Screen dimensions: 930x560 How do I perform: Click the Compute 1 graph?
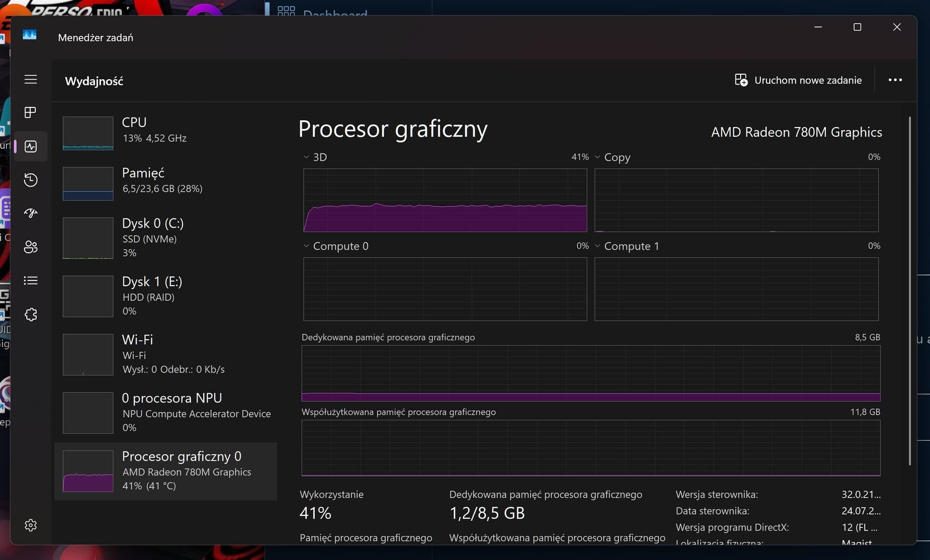click(737, 289)
